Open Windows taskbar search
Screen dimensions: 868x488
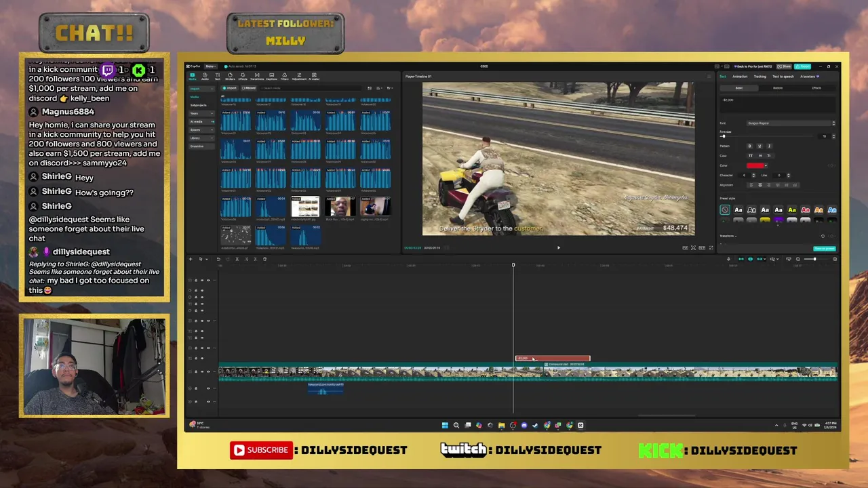coord(456,425)
